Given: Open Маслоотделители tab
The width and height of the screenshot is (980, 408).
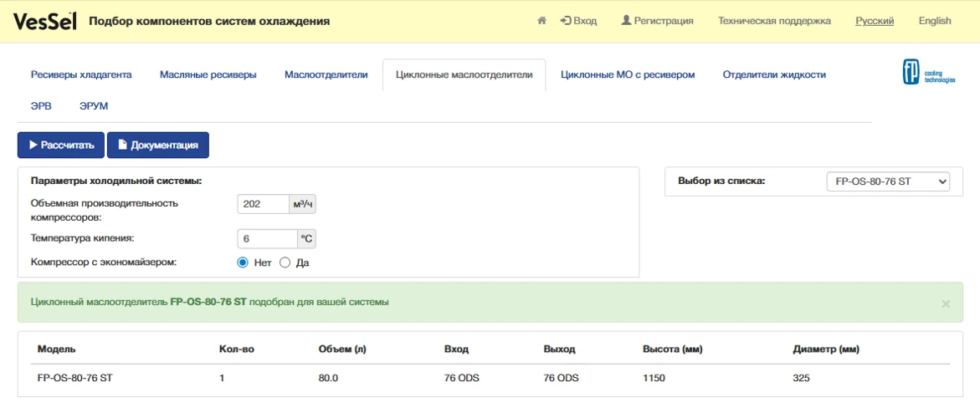Looking at the screenshot, I should click(326, 74).
